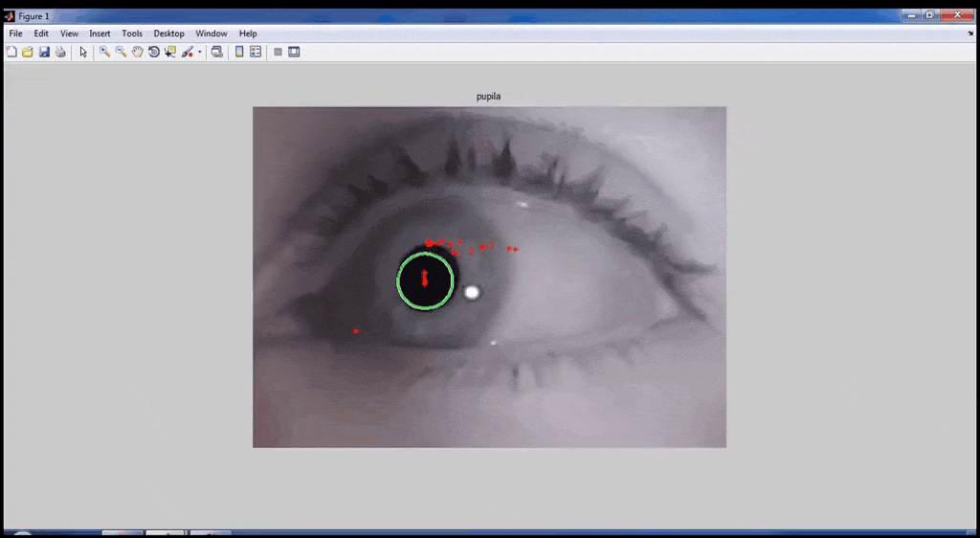
Task: Open the Tools menu
Action: point(132,34)
